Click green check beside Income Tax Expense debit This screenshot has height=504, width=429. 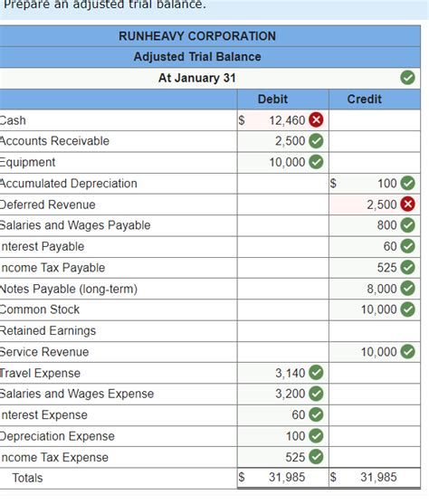[x=316, y=457]
